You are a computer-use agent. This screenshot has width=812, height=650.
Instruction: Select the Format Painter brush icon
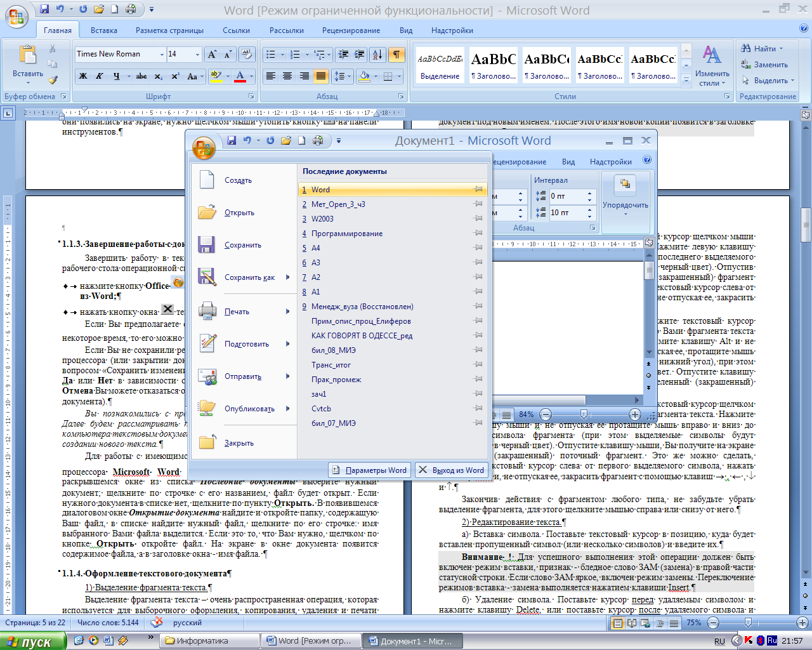pyautogui.click(x=53, y=80)
